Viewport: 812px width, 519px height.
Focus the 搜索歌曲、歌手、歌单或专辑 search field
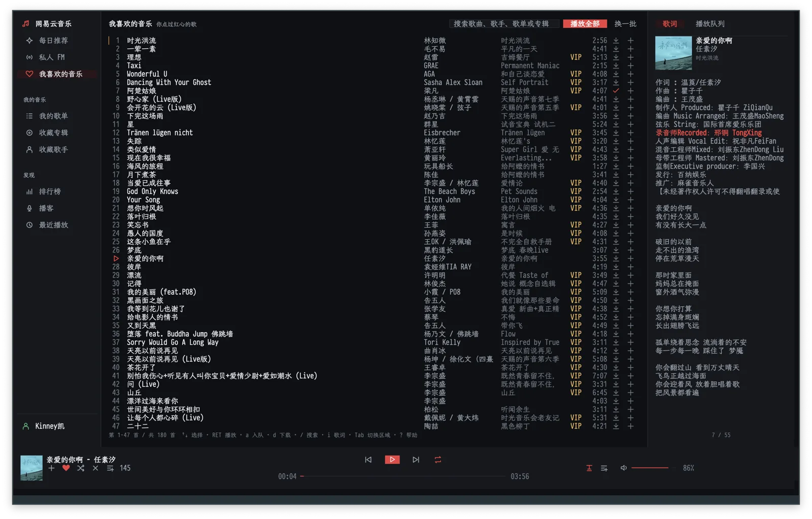coord(503,24)
